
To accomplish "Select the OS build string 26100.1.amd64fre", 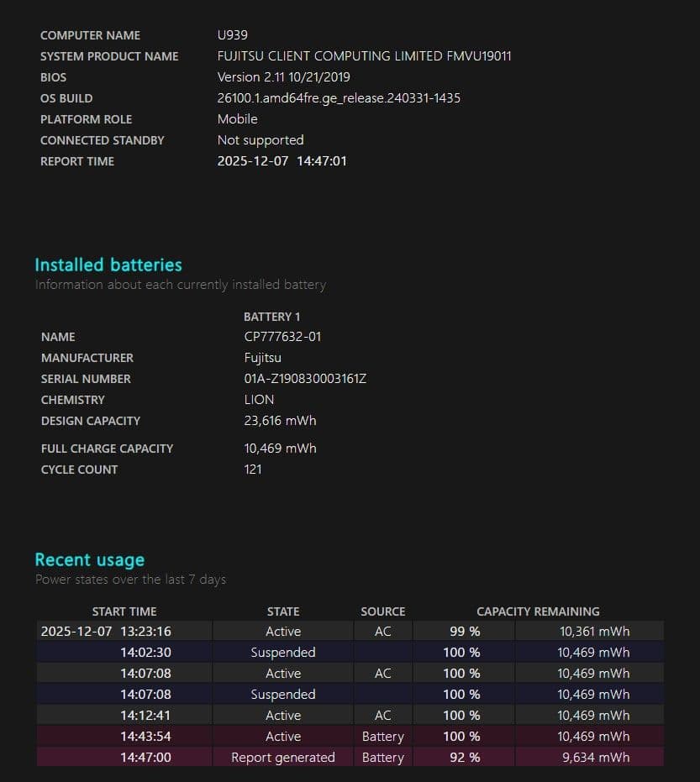I will [x=338, y=98].
